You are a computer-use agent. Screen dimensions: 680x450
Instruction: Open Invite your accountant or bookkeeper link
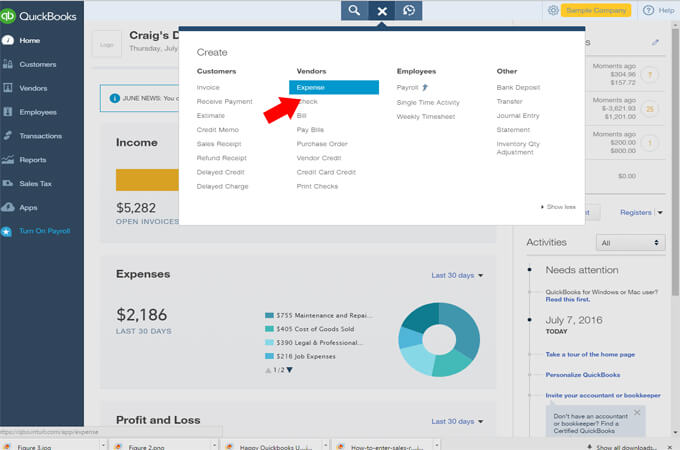[x=603, y=395]
